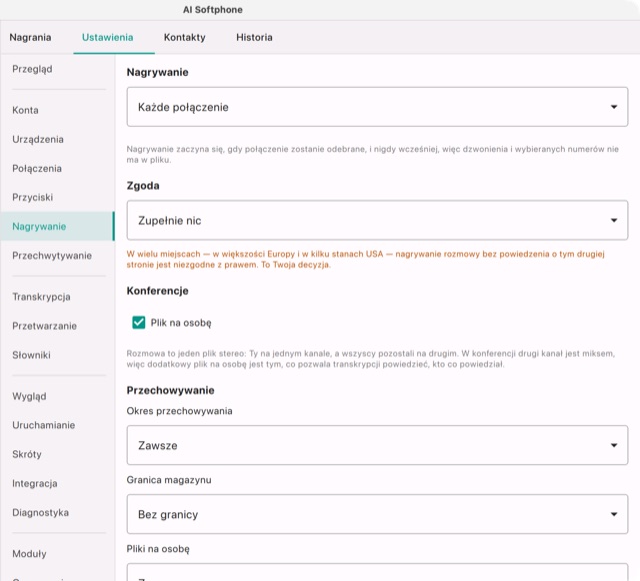Click the arrow of Zupełnie nic combo box

pos(613,220)
